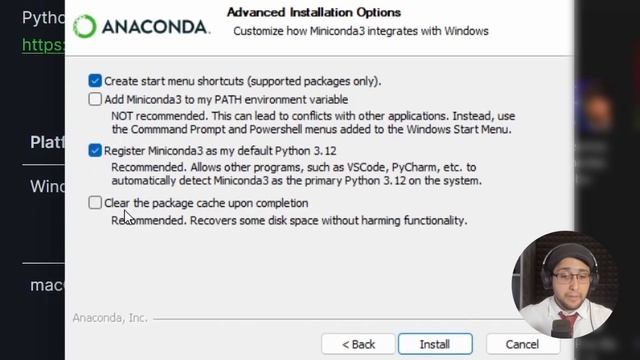Select the macOS row in background table
640x360 pixels.
47,285
